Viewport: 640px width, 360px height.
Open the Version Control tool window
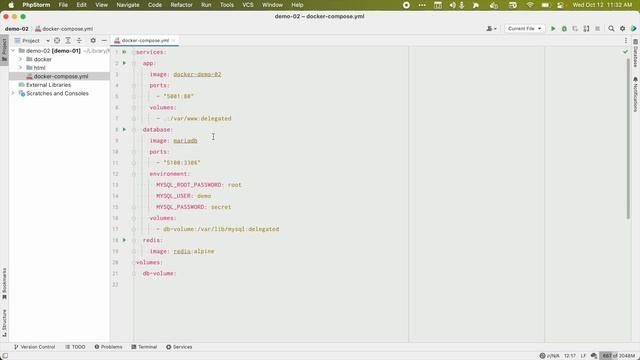pyautogui.click(x=34, y=347)
